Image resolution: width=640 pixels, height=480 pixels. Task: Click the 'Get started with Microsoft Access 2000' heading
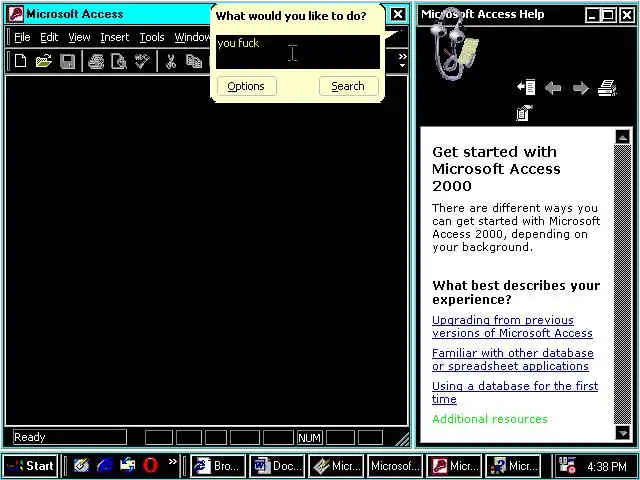tap(496, 169)
